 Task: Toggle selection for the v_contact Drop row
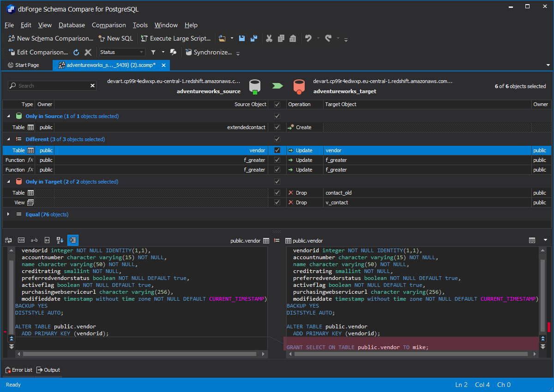pyautogui.click(x=277, y=202)
